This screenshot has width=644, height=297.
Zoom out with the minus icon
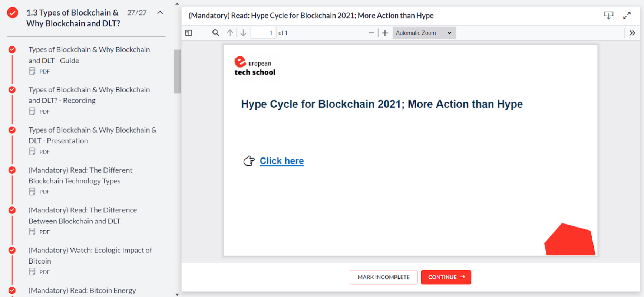[x=371, y=33]
